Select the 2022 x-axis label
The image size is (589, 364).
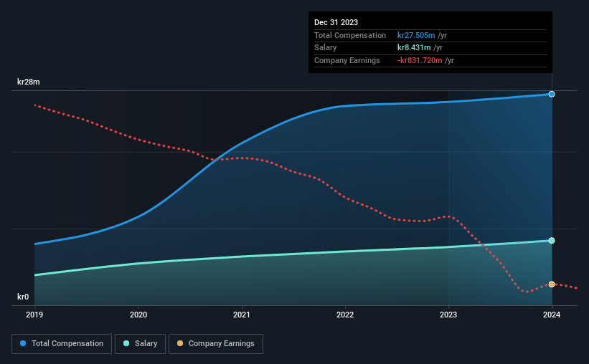tap(345, 315)
